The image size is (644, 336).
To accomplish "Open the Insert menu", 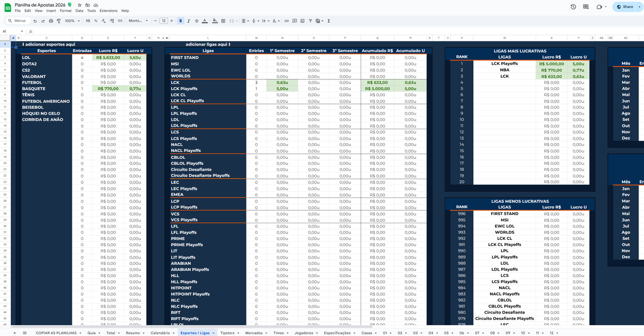I will click(x=51, y=11).
